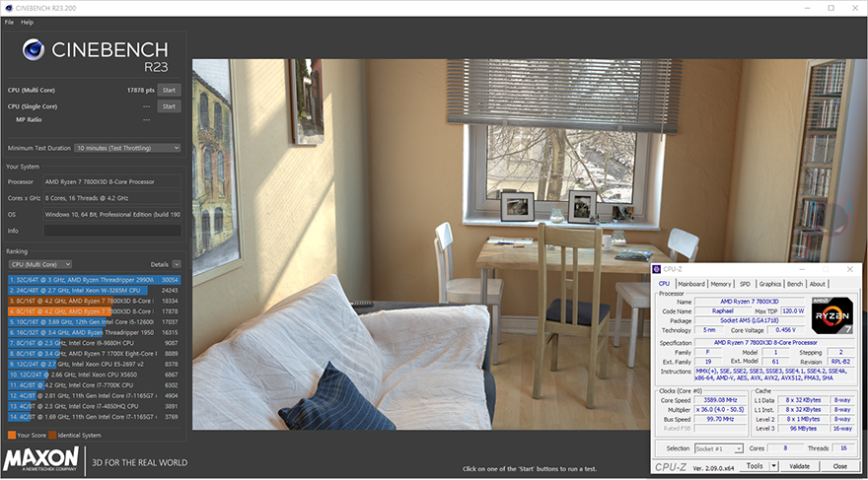Maximize the Cinebench window
868x480 pixels.
(831, 8)
